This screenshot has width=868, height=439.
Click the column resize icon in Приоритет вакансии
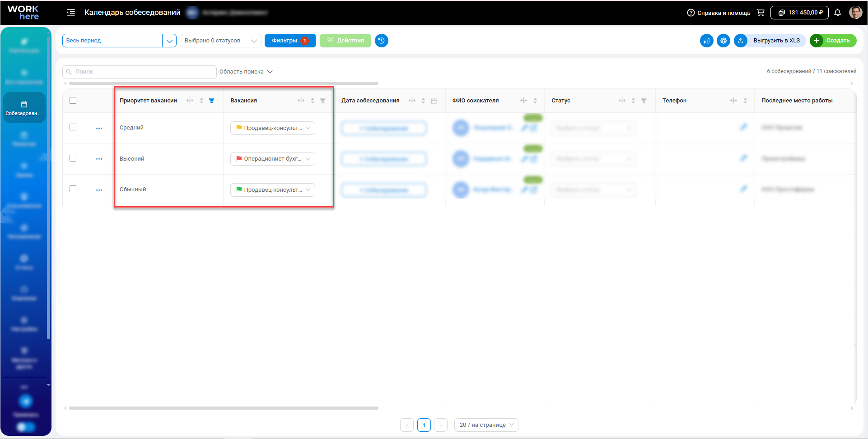tap(190, 101)
